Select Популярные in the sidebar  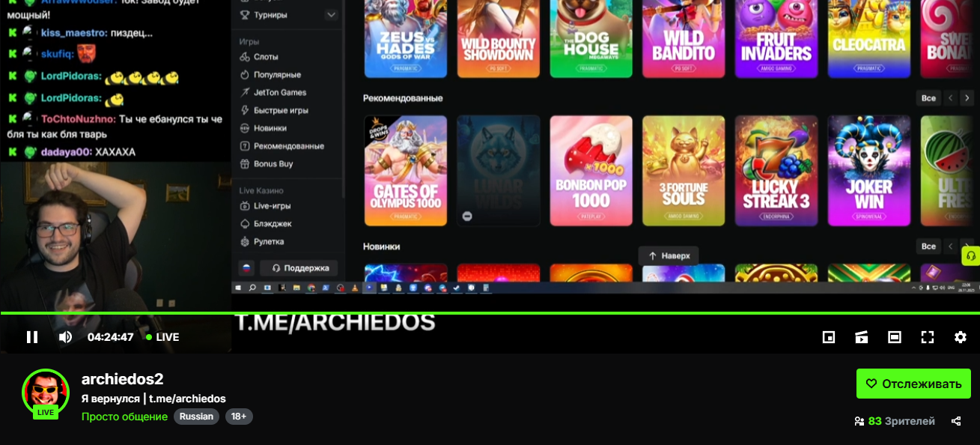point(277,75)
